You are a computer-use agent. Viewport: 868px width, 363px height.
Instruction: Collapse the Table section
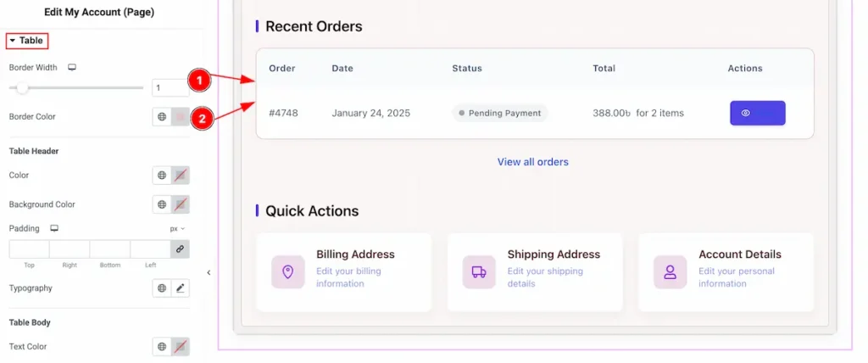tap(13, 41)
